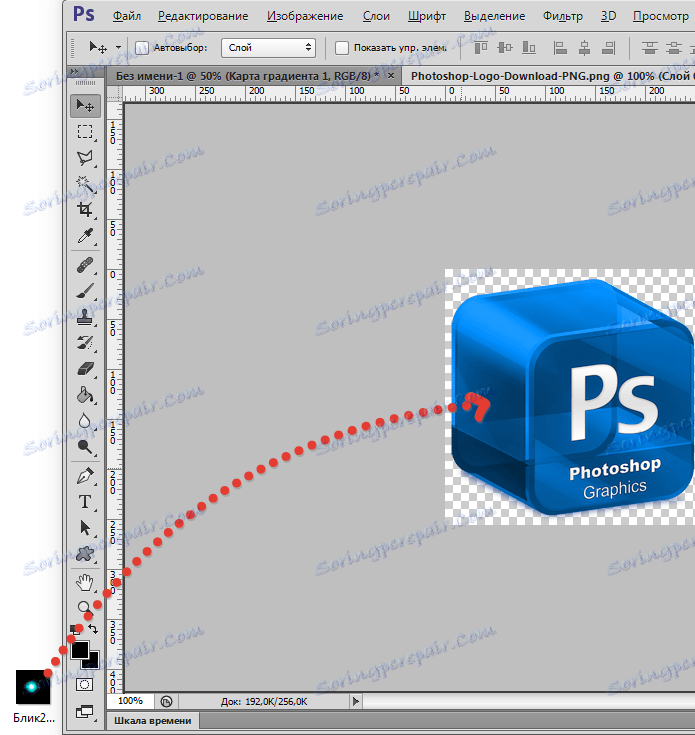Align vertical centers of layers
The width and height of the screenshot is (695, 735).
(x=505, y=48)
